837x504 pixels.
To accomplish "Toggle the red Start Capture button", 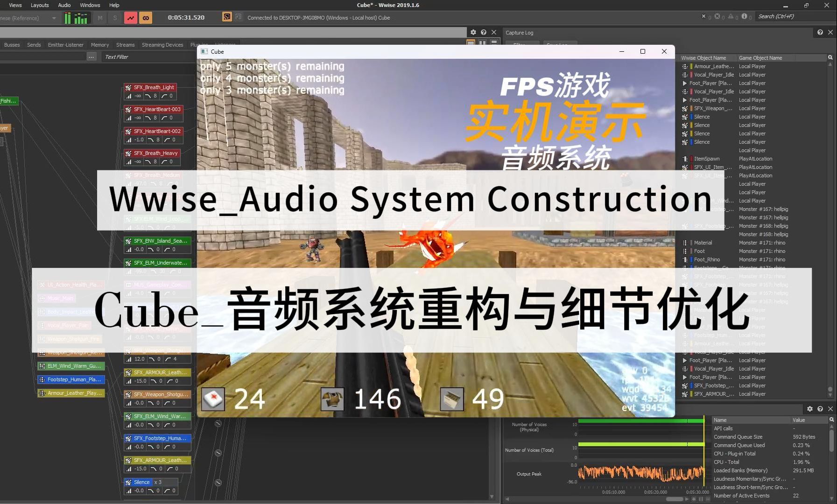I will pyautogui.click(x=131, y=18).
